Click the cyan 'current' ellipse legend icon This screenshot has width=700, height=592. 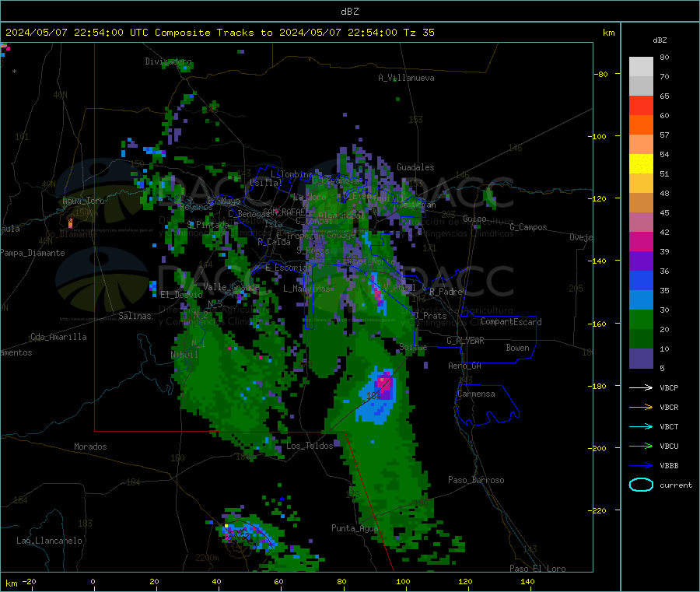pyautogui.click(x=641, y=485)
